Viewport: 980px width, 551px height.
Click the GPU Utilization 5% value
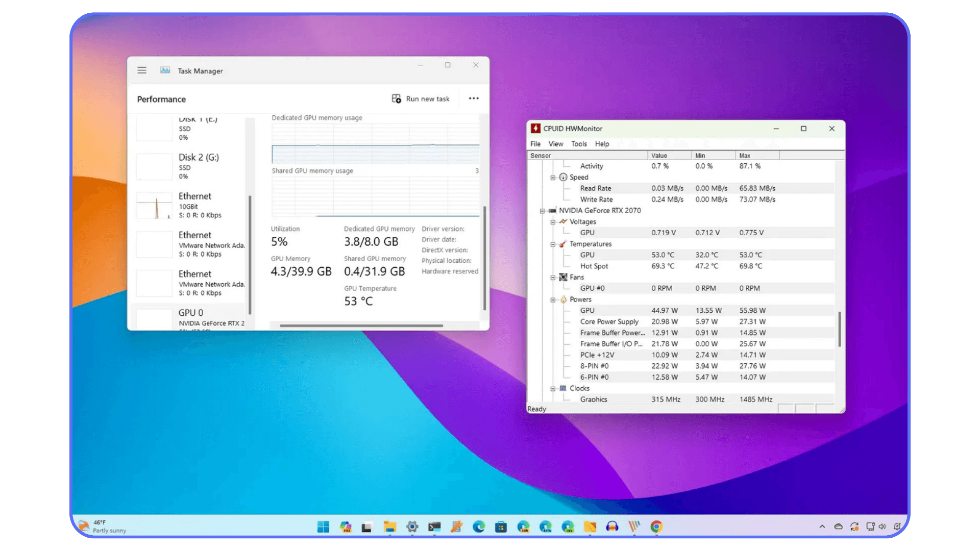click(x=279, y=242)
